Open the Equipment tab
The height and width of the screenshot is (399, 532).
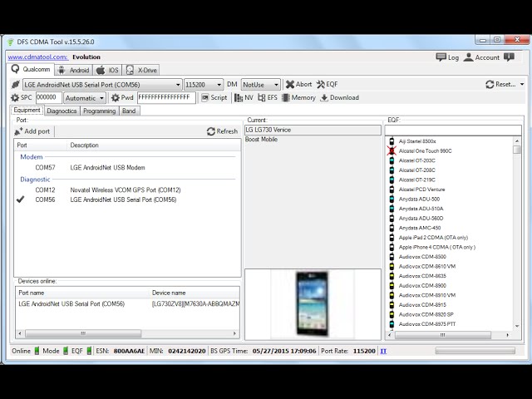(x=27, y=111)
